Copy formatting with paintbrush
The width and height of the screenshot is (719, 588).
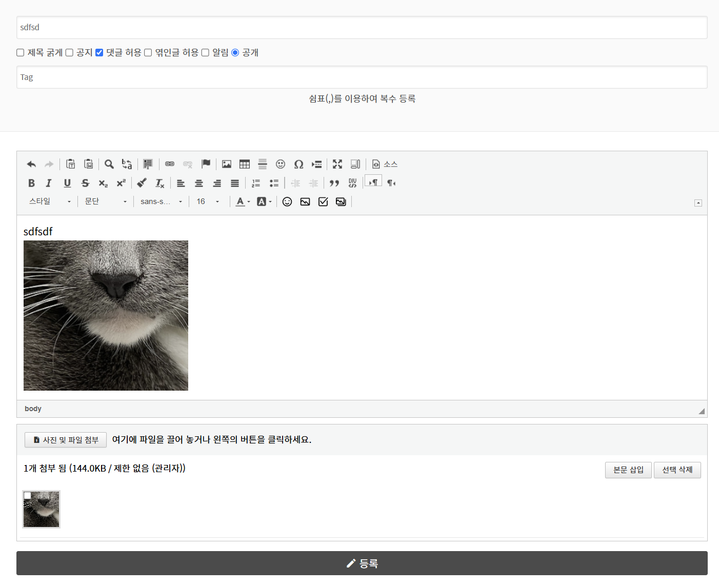coord(142,183)
